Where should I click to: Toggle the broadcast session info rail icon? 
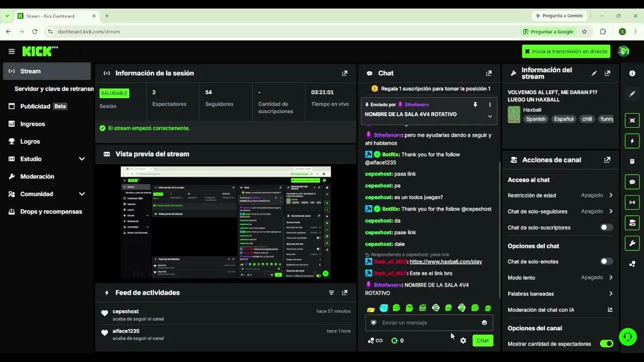point(632,203)
